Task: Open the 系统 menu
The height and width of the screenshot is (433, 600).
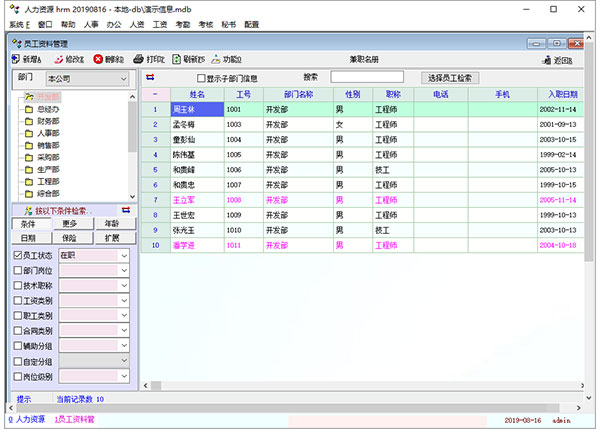Action: [x=20, y=24]
